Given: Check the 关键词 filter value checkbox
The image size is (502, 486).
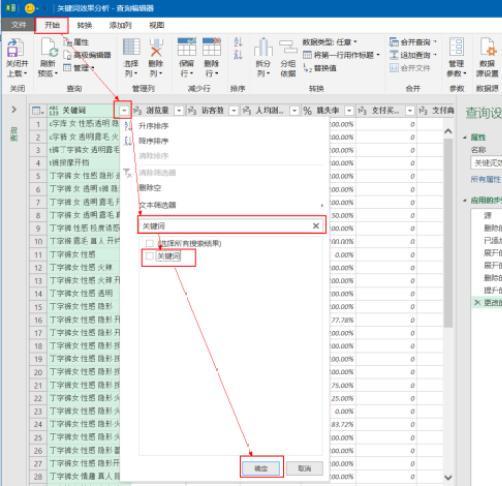Looking at the screenshot, I should coord(149,256).
